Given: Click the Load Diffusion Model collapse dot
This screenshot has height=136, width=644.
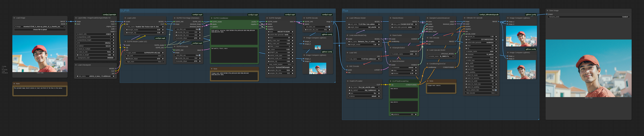Looking at the screenshot, I should [x=347, y=18].
